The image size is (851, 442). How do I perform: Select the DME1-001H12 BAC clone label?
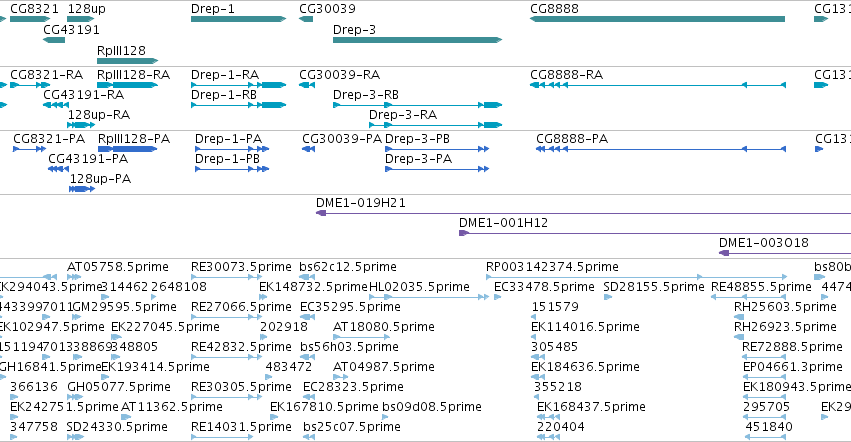[504, 223]
